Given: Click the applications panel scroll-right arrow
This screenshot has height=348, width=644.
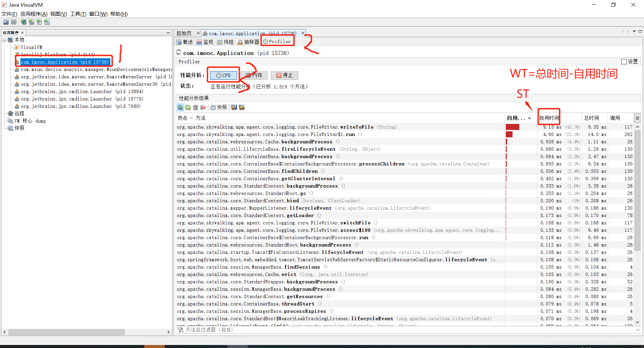Looking at the screenshot, I should click(x=168, y=332).
